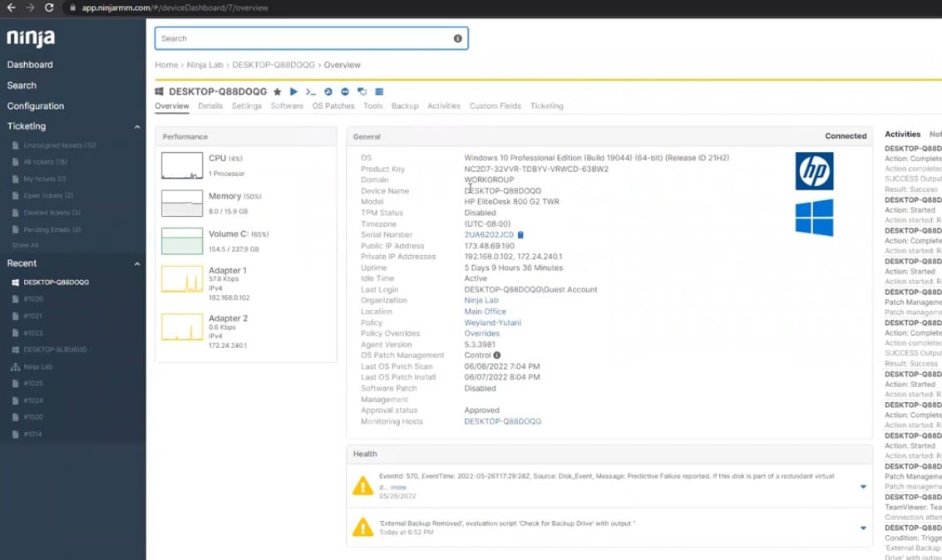This screenshot has width=942, height=560.
Task: Open the Ninja Lab organization link in General
Action: click(481, 300)
